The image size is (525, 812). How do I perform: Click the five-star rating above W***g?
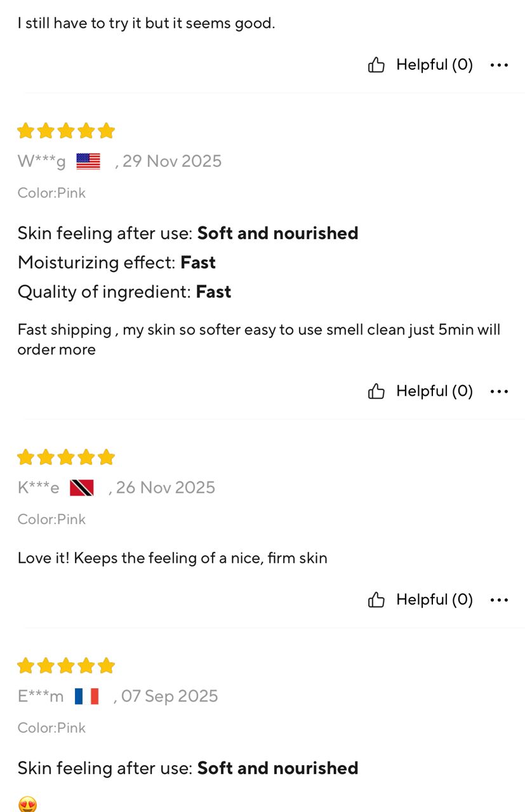tap(66, 131)
